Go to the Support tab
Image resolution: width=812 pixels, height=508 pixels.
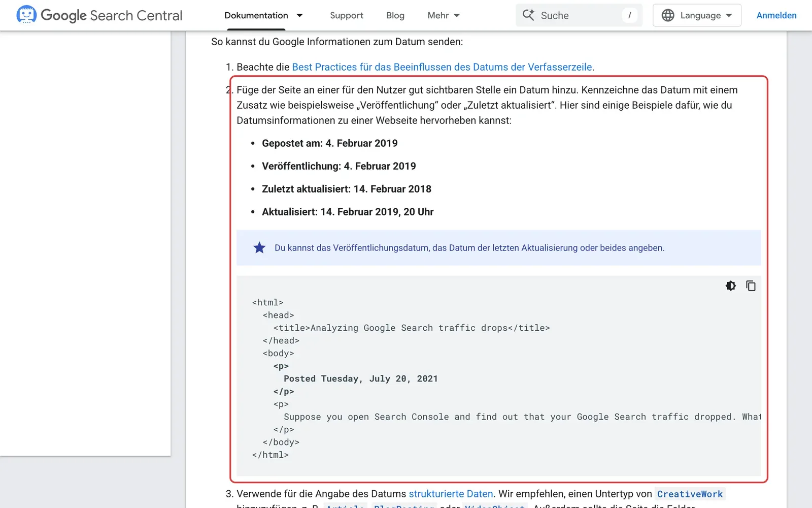coord(347,15)
